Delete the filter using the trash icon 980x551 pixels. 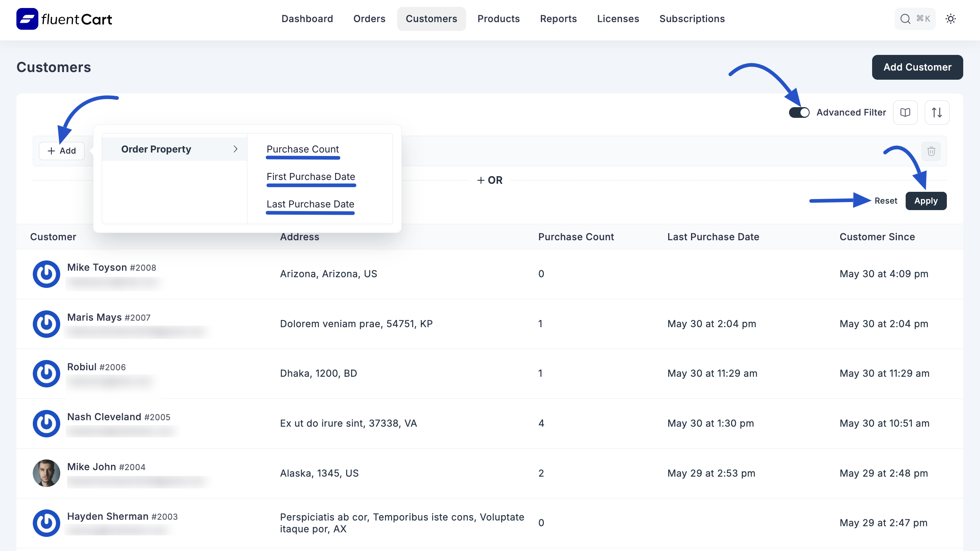(x=931, y=151)
